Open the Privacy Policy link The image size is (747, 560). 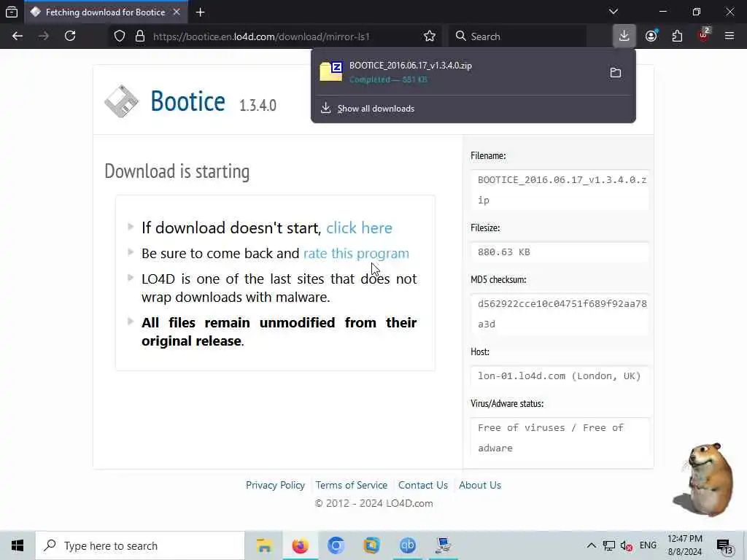(275, 485)
